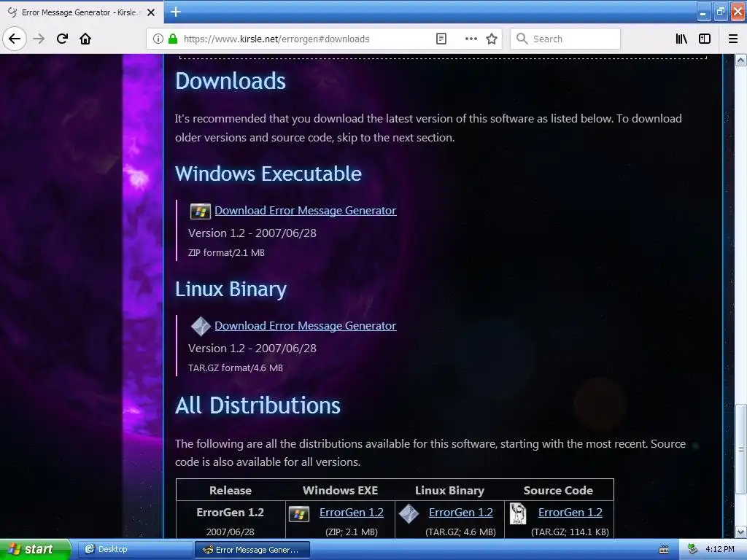Download Error Message Generator Windows executable link

click(x=306, y=211)
